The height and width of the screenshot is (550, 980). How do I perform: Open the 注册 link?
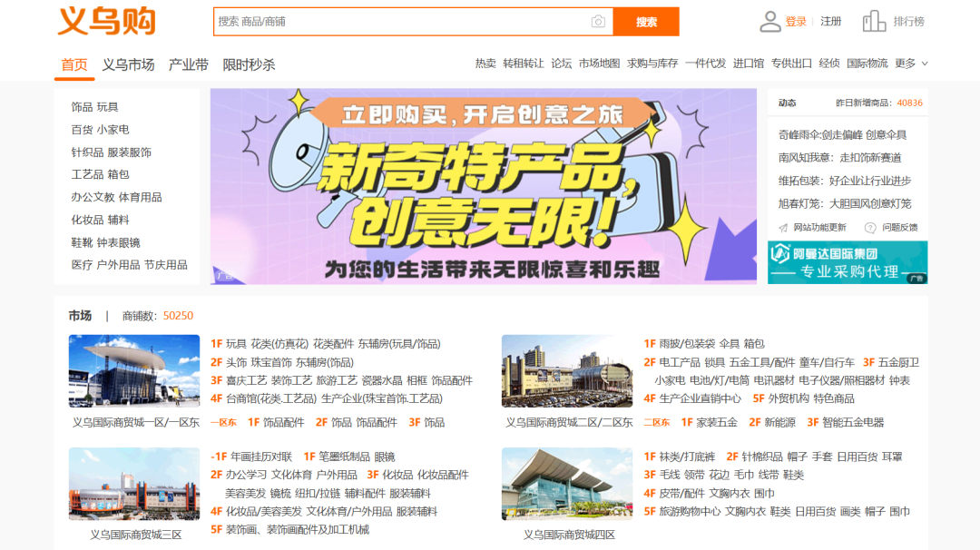(x=830, y=22)
